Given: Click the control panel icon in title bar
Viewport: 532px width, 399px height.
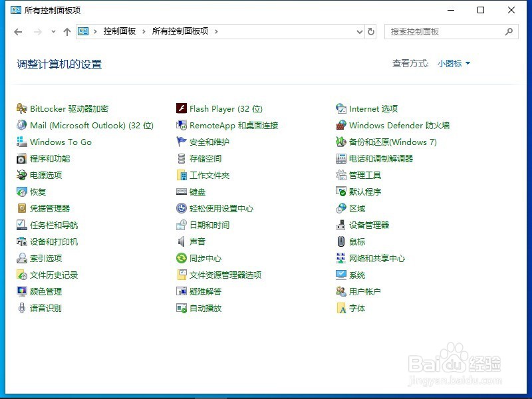Looking at the screenshot, I should click(x=15, y=10).
